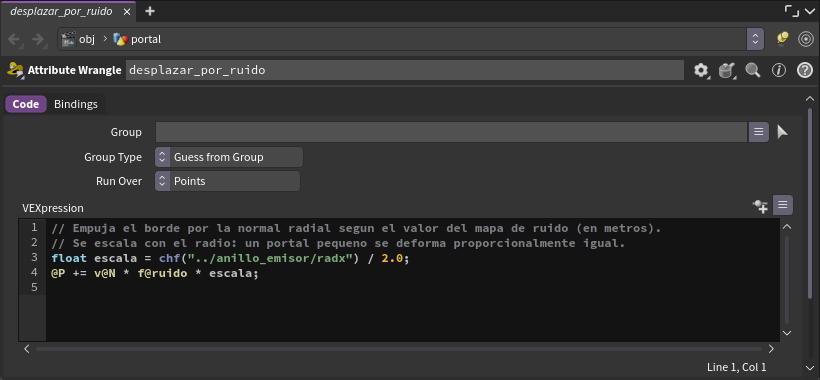Open the Group list menu button
This screenshot has width=820, height=380.
pos(759,132)
